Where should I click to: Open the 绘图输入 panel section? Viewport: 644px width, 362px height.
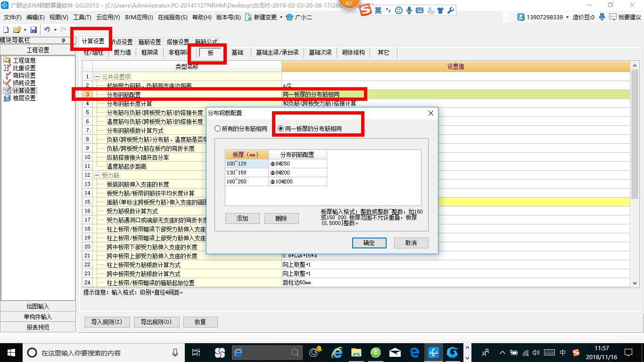(38, 306)
